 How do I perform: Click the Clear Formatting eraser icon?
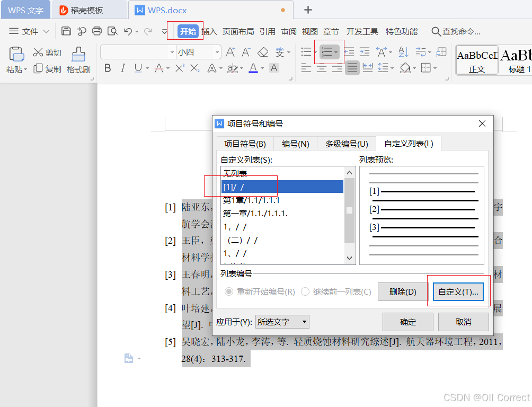263,52
